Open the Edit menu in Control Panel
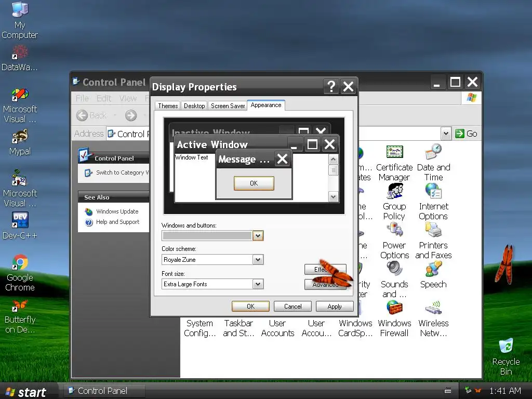 pyautogui.click(x=104, y=98)
